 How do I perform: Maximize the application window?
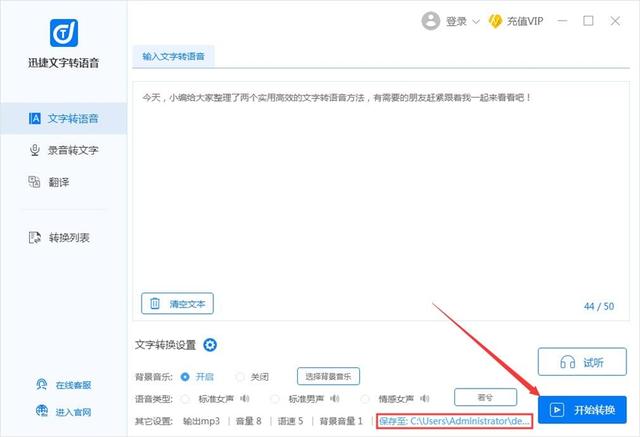(x=588, y=21)
